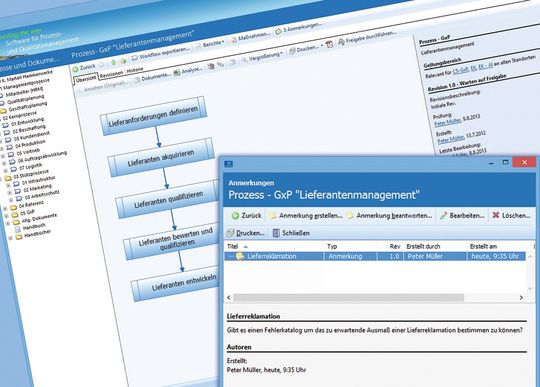Select Lieferanten akquirieren process box

[161, 157]
